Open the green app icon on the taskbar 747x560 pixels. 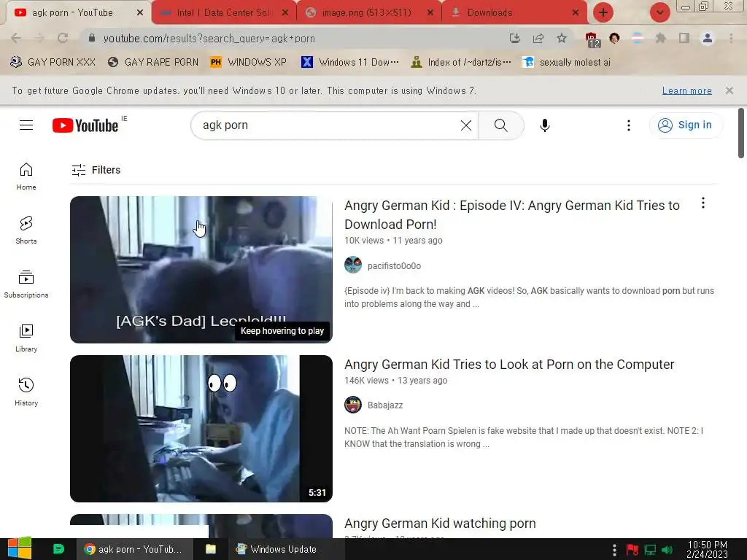point(58,549)
